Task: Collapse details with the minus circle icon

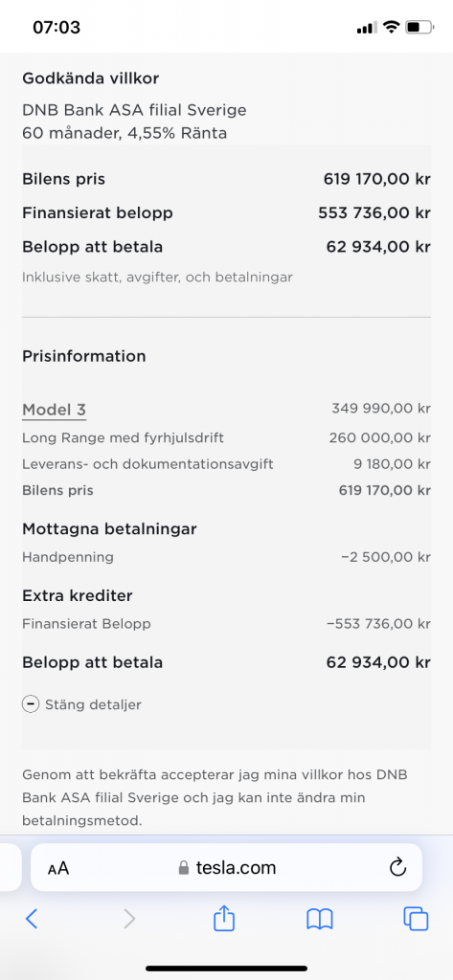Action: 30,704
